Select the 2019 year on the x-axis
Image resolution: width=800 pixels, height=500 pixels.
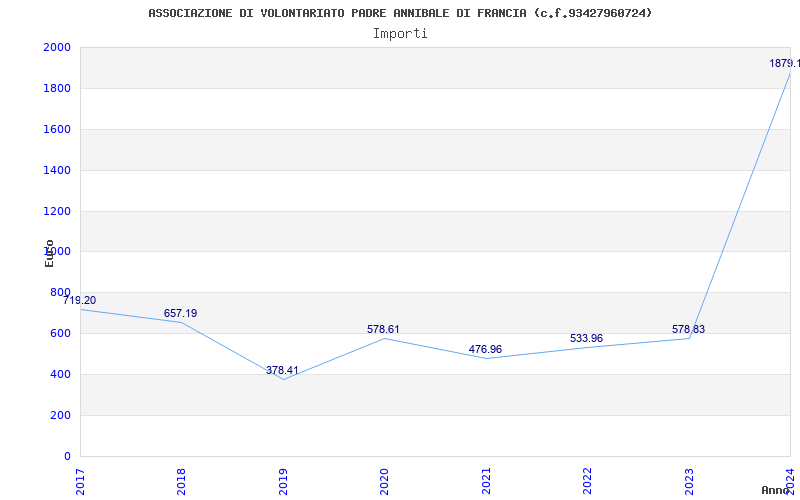coord(283,480)
